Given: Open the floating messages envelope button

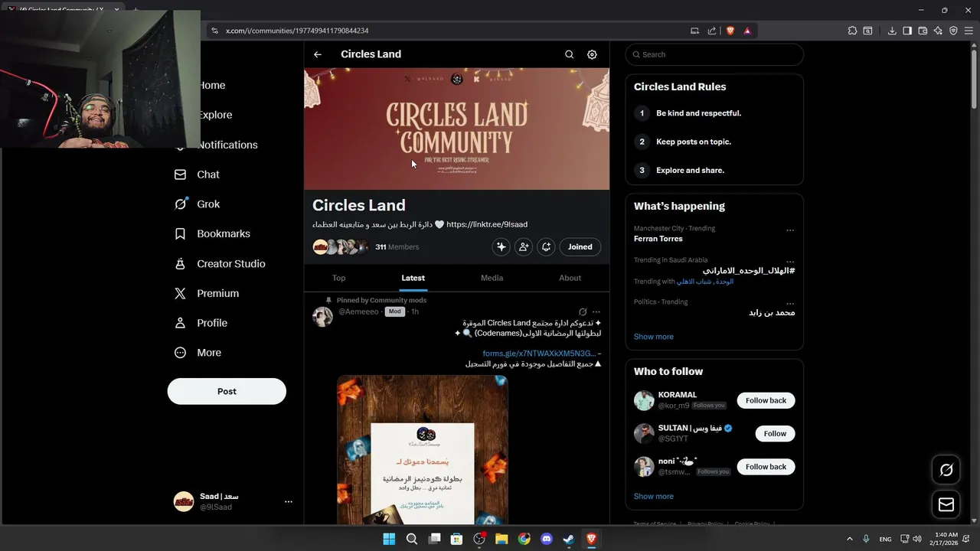Looking at the screenshot, I should pos(946,504).
